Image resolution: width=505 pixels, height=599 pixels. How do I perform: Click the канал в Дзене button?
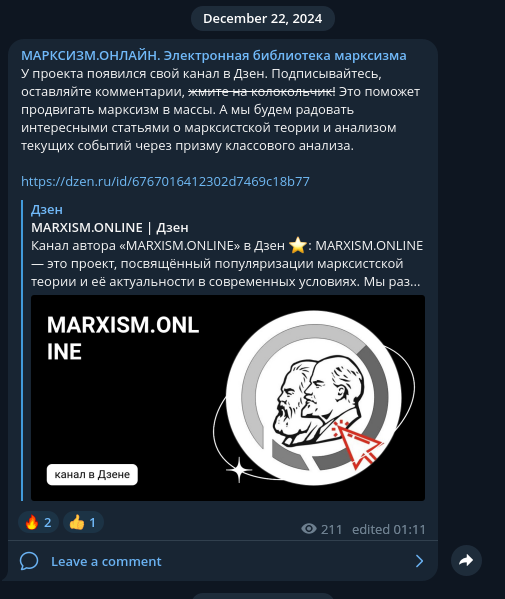pyautogui.click(x=92, y=474)
